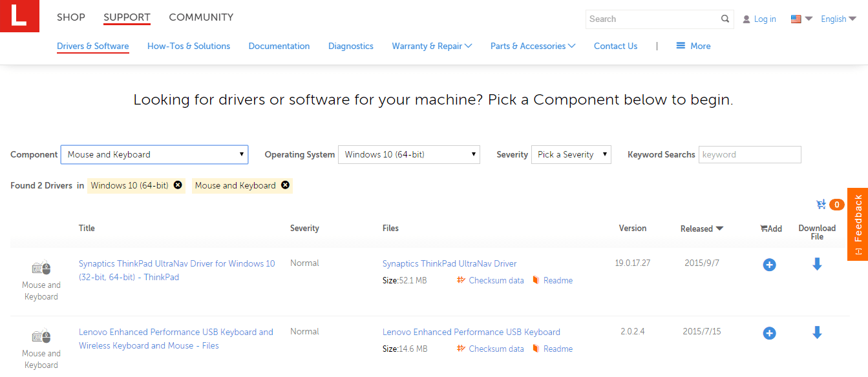The image size is (868, 377).
Task: Click the 52.1 MB size text
Action: click(414, 280)
